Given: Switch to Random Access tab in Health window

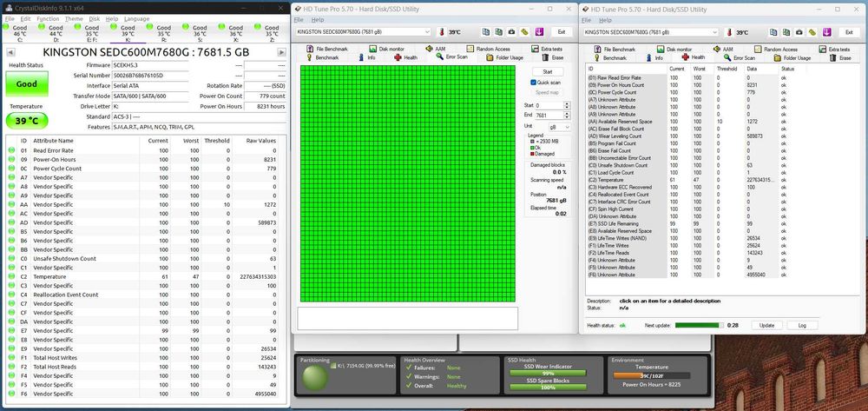Looking at the screenshot, I should click(775, 50).
